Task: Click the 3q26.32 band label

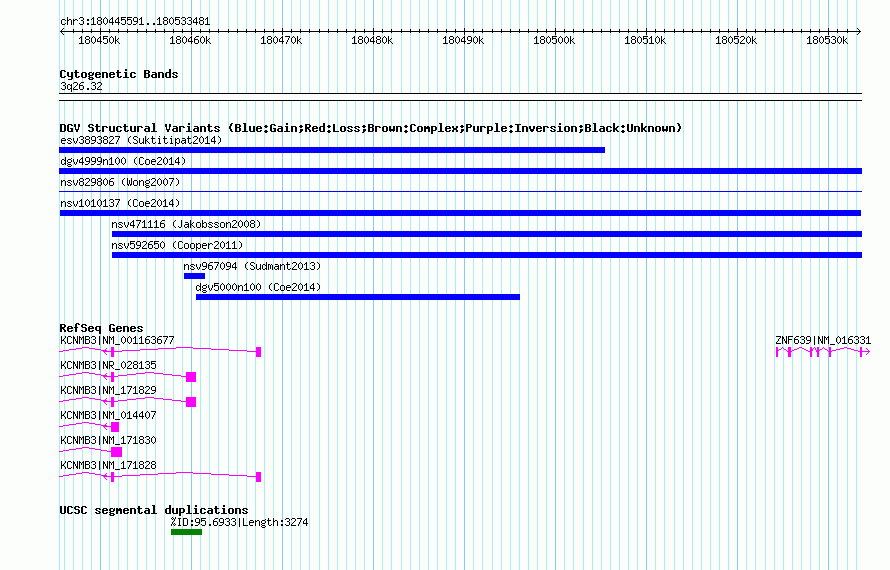Action: pos(81,86)
